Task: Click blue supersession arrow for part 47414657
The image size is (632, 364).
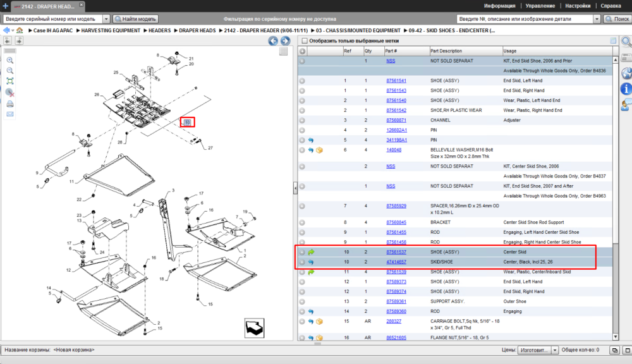Action: point(311,262)
